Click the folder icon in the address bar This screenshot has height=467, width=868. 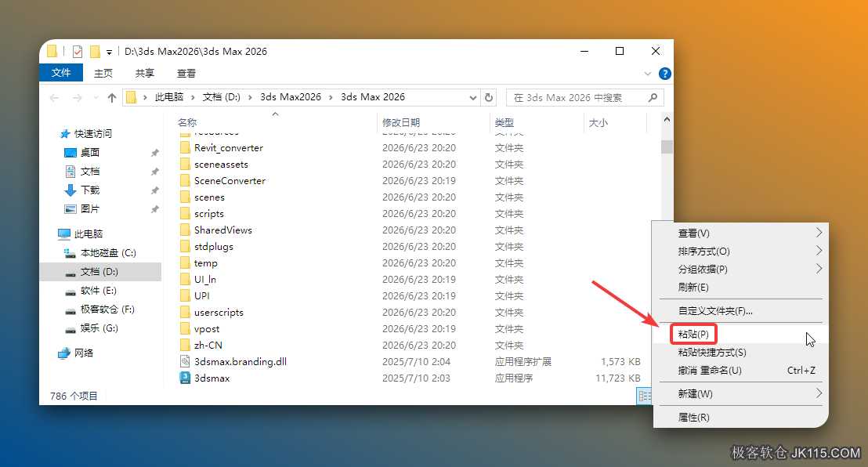[131, 97]
